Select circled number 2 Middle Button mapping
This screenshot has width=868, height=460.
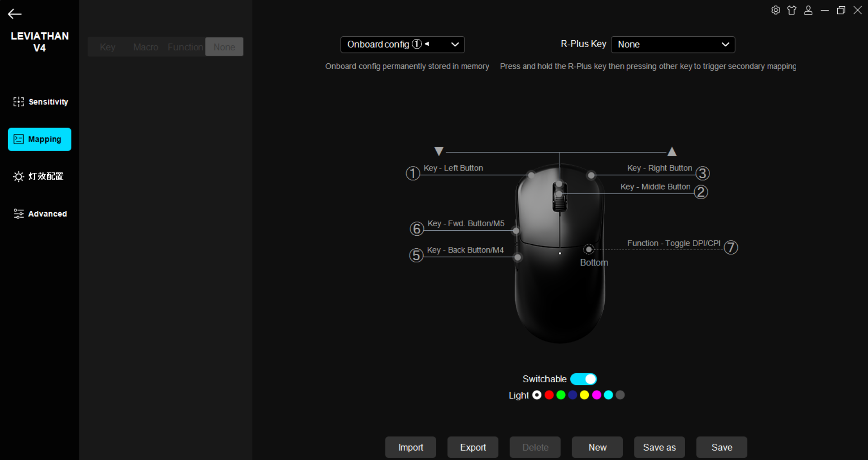point(701,192)
